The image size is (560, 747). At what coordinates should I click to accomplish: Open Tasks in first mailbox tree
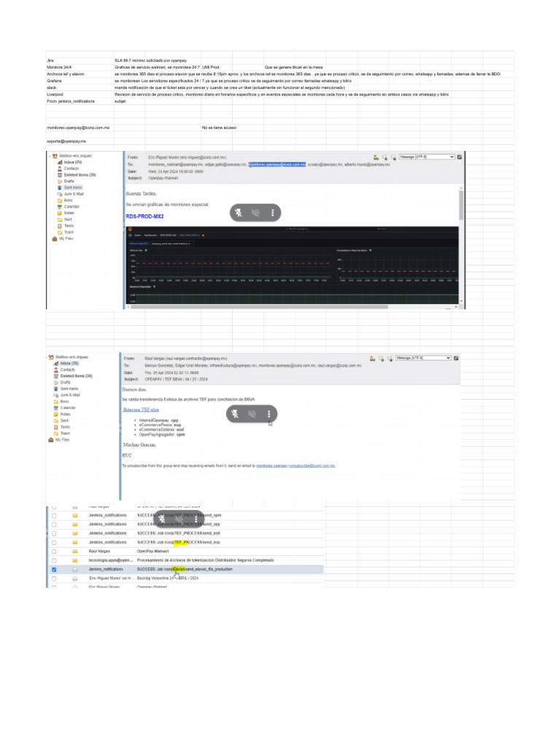click(x=69, y=226)
